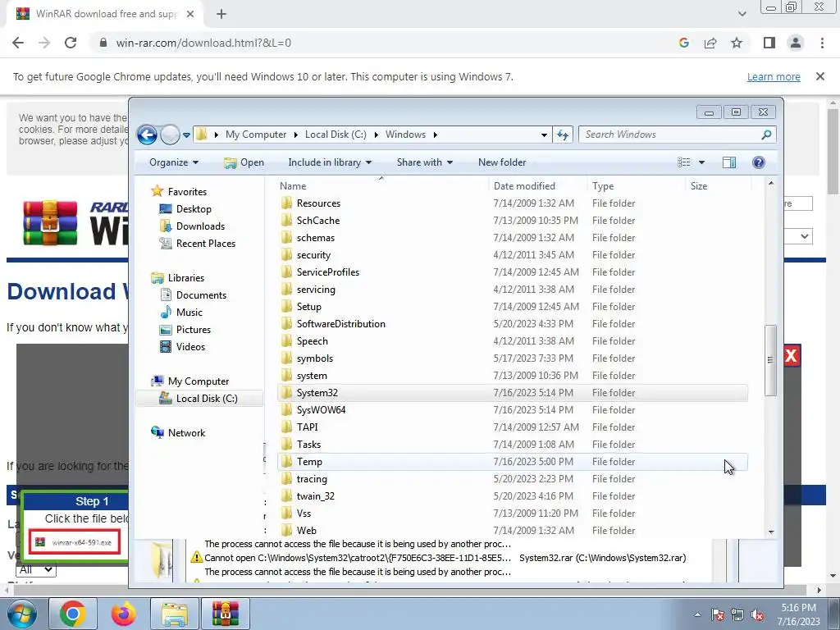Select the twain_32 folder
Viewport: 840px width, 630px height.
(x=513, y=496)
